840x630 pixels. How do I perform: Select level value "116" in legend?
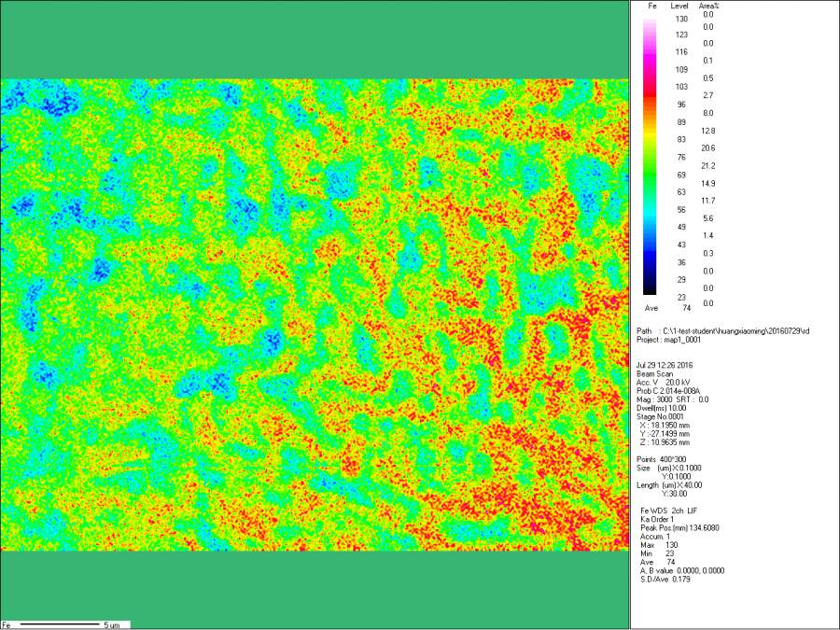click(x=681, y=52)
